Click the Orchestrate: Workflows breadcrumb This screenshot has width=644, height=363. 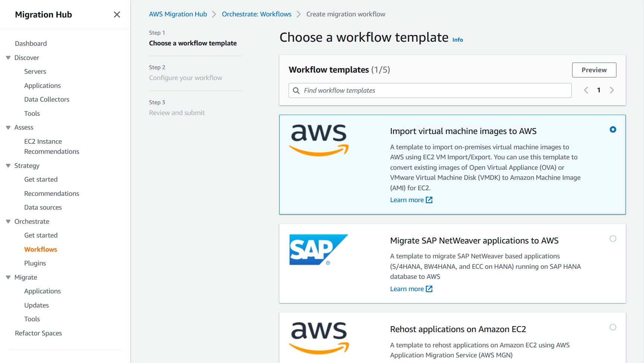click(x=257, y=14)
